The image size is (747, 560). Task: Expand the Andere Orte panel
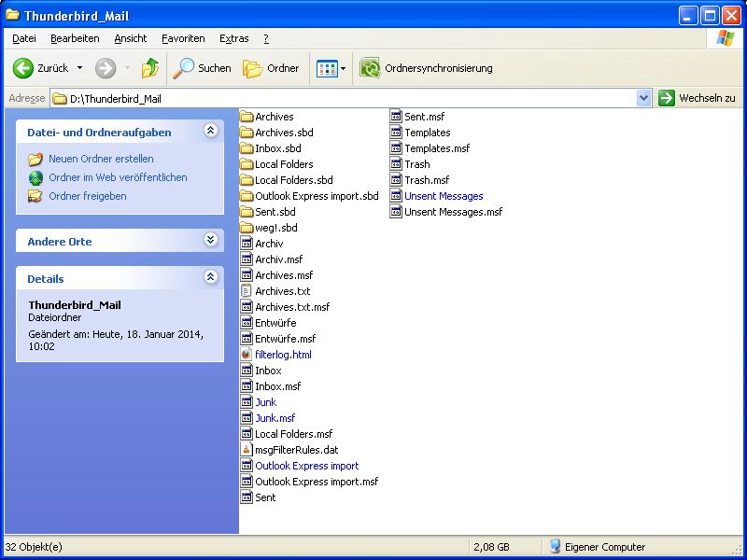click(x=211, y=241)
